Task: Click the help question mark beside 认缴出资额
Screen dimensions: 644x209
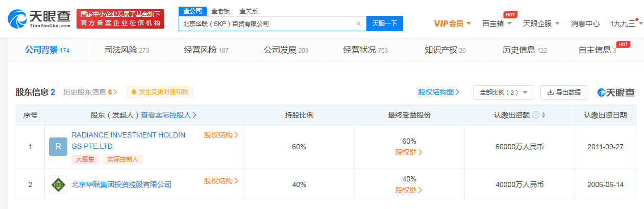Action: [536, 115]
